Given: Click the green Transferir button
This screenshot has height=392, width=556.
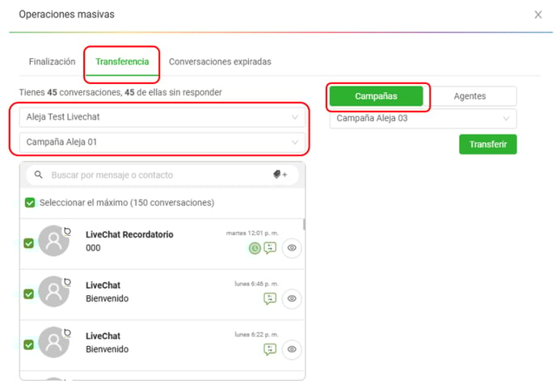Looking at the screenshot, I should tap(487, 145).
